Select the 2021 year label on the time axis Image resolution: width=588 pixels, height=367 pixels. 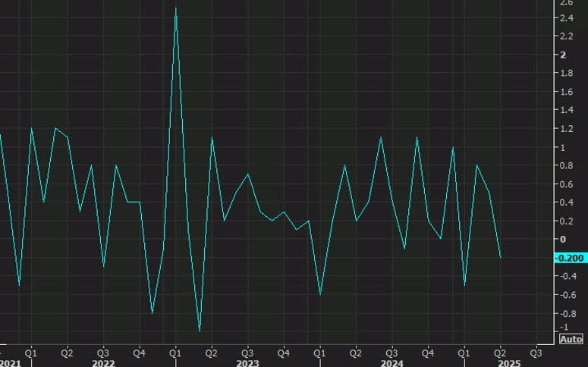(9, 362)
